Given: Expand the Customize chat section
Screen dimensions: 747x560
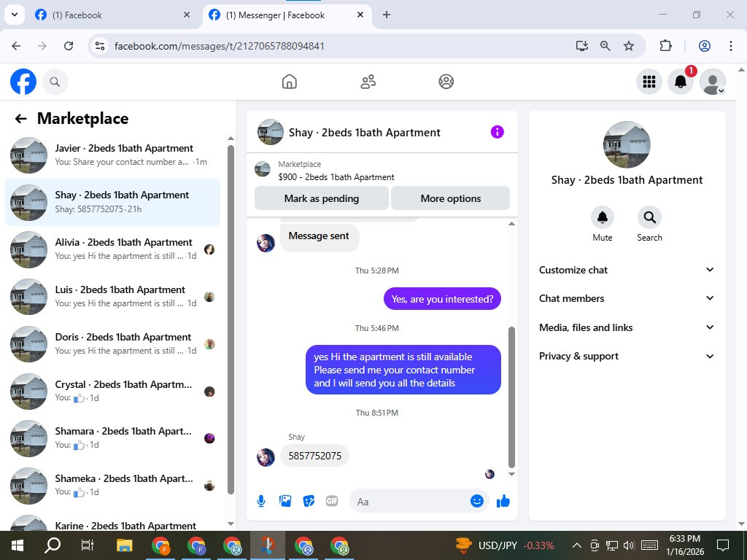Looking at the screenshot, I should coord(627,270).
